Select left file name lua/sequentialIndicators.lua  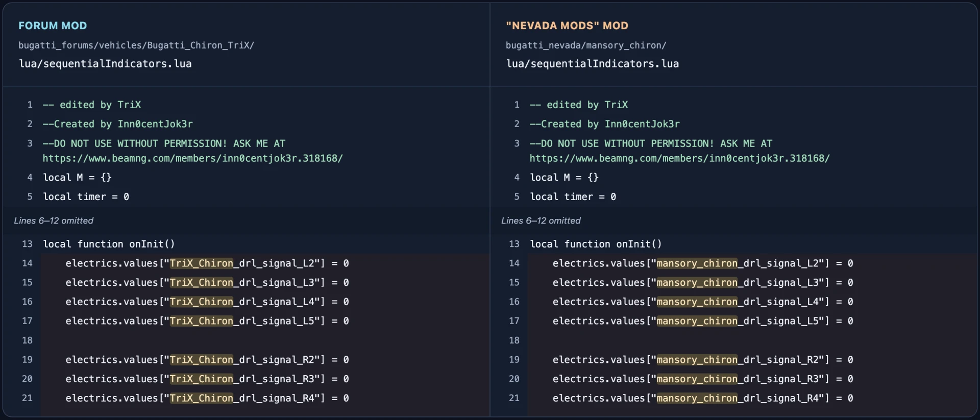(x=105, y=64)
